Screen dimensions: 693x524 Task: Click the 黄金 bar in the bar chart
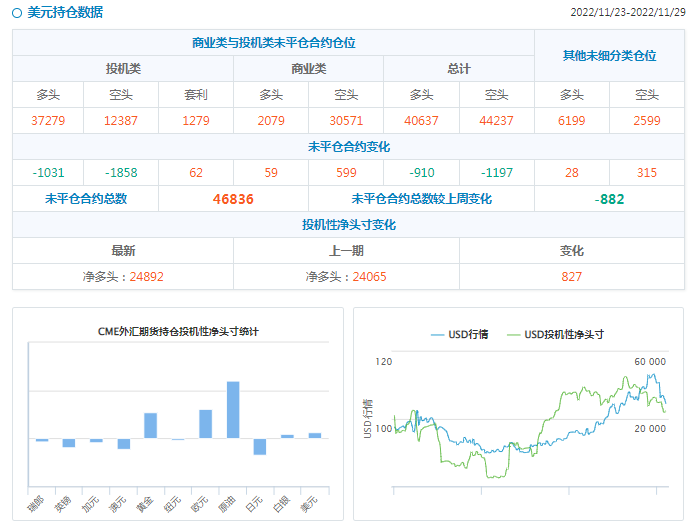point(150,425)
